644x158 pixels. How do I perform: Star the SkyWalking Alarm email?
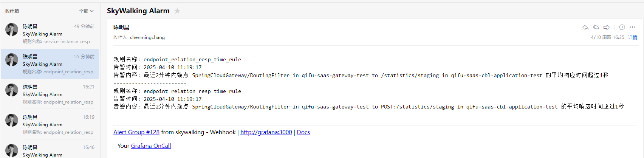click(x=177, y=11)
